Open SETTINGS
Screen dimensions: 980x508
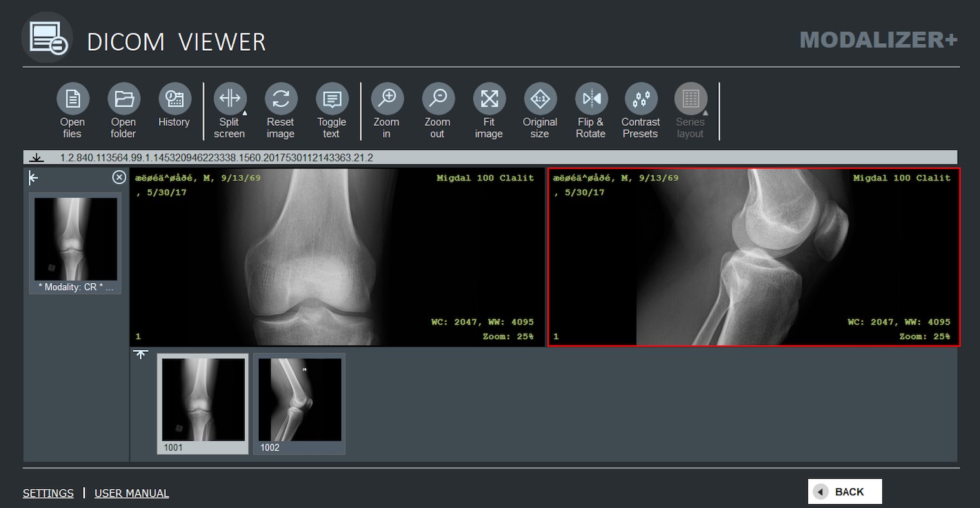tap(48, 493)
